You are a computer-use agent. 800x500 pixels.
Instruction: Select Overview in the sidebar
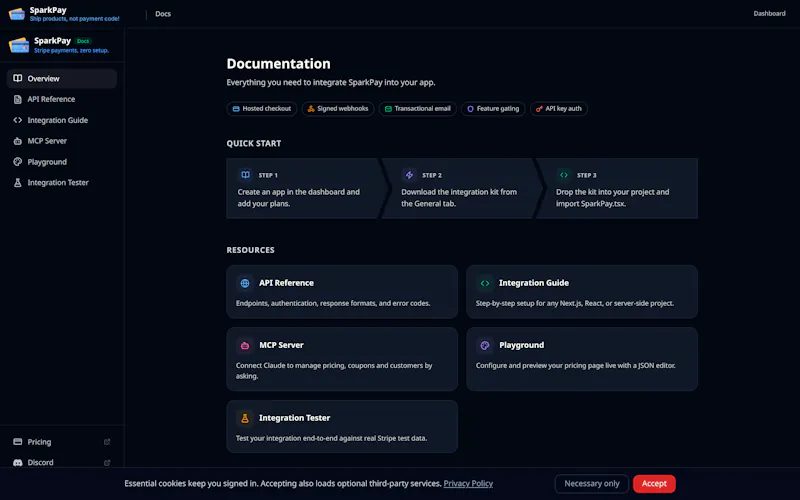(62, 79)
